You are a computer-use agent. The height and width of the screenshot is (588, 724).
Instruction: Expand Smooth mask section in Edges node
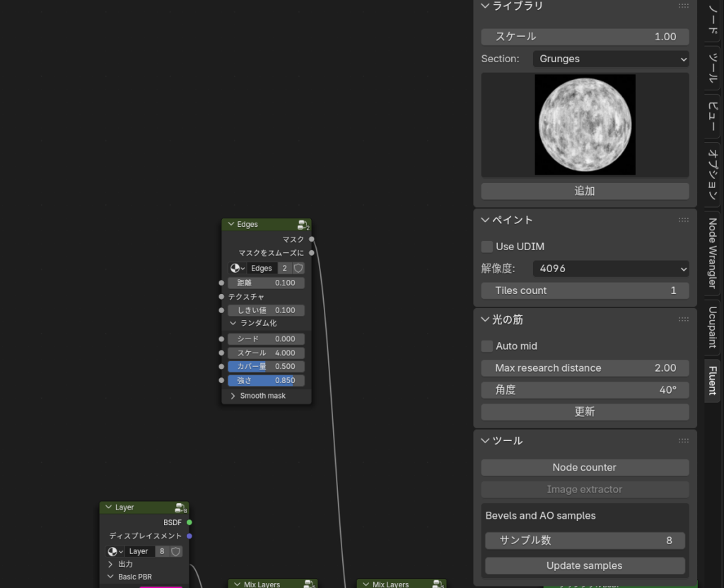click(233, 396)
